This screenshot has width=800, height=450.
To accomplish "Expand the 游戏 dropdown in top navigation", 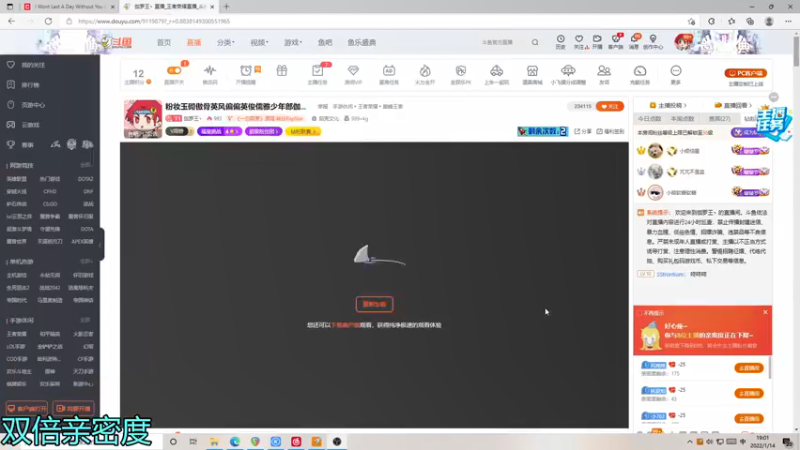I will click(x=293, y=42).
